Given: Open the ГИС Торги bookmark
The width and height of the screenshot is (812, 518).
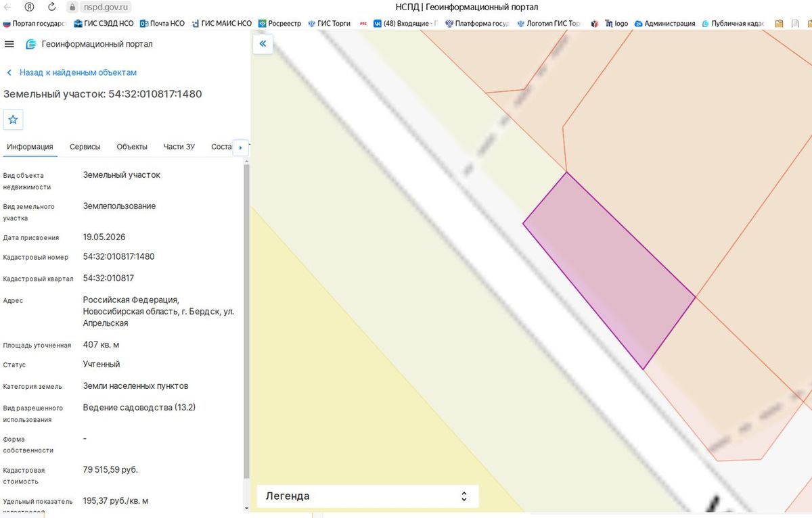Looking at the screenshot, I should point(329,23).
